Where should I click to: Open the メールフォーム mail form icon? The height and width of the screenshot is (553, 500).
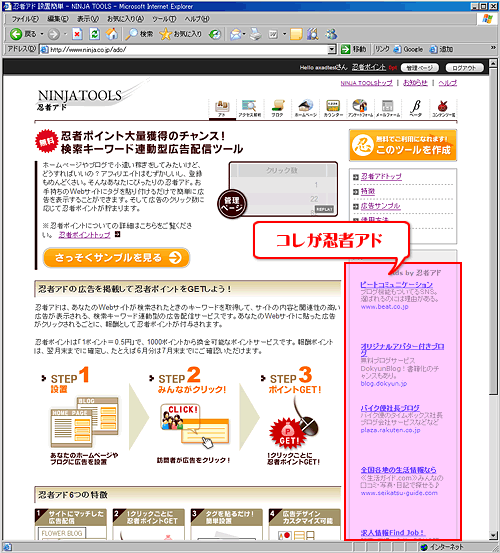point(388,108)
